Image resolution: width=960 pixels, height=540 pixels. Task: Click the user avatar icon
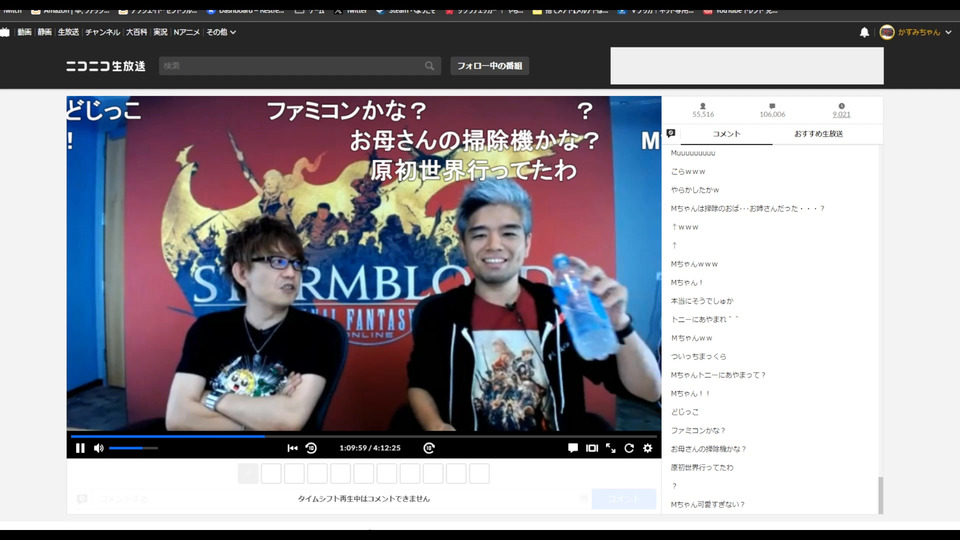click(x=887, y=32)
